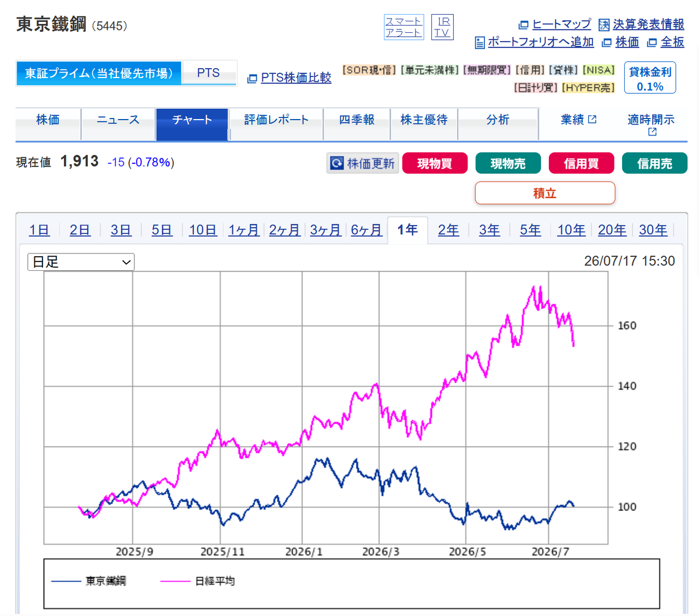Open the 評価レポート tab
The width and height of the screenshot is (699, 616).
[x=276, y=124]
